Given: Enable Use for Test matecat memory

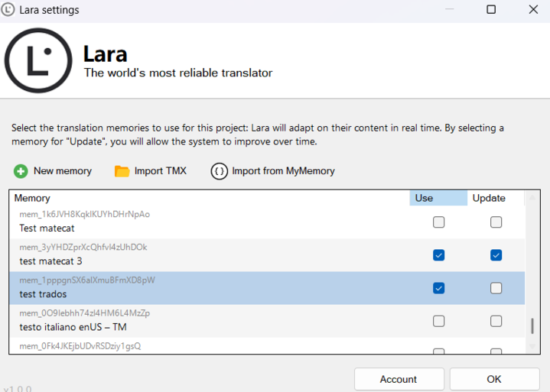Looking at the screenshot, I should pos(438,222).
